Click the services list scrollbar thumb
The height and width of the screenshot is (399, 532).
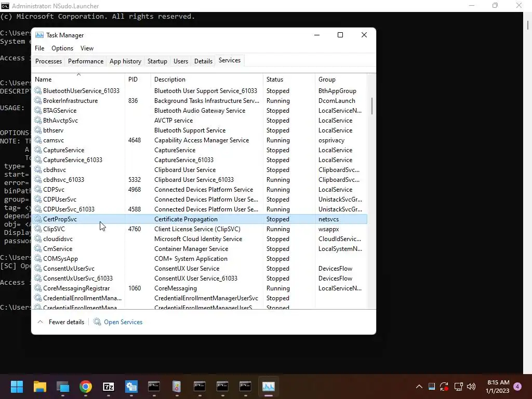(x=372, y=106)
